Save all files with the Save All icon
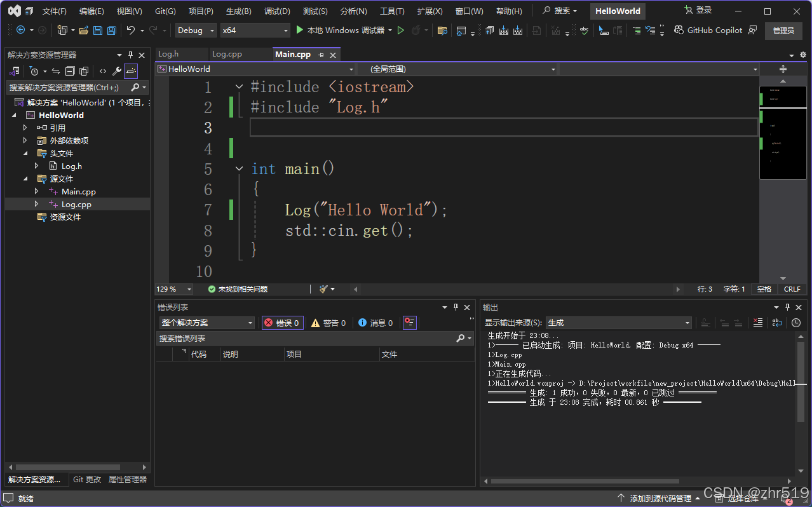Viewport: 812px width, 507px height. [111, 30]
